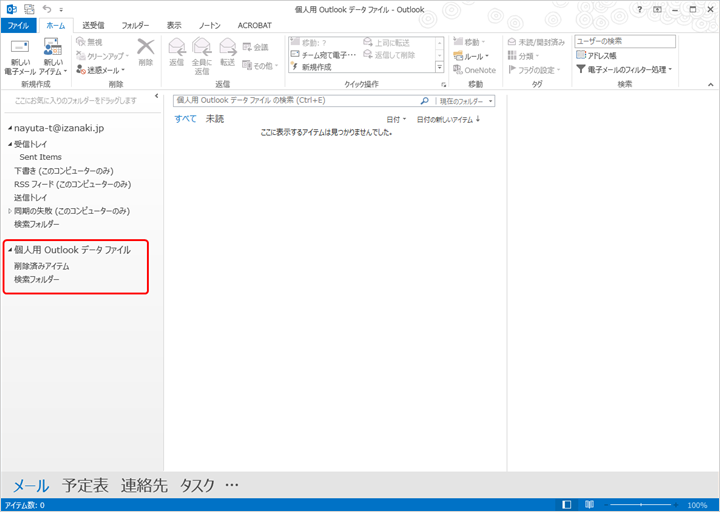Image resolution: width=720 pixels, height=512 pixels.
Task: Open the 分類 categorize menu
Action: [x=523, y=56]
